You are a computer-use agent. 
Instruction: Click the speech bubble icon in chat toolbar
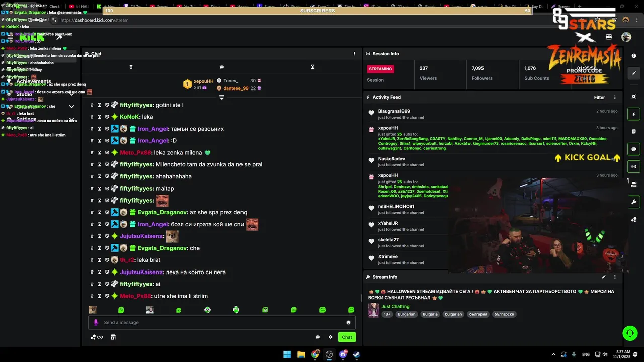click(x=222, y=67)
